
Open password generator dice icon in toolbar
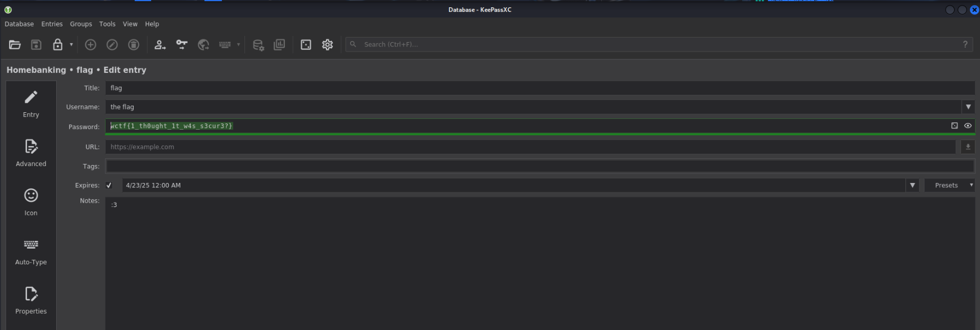(x=306, y=45)
